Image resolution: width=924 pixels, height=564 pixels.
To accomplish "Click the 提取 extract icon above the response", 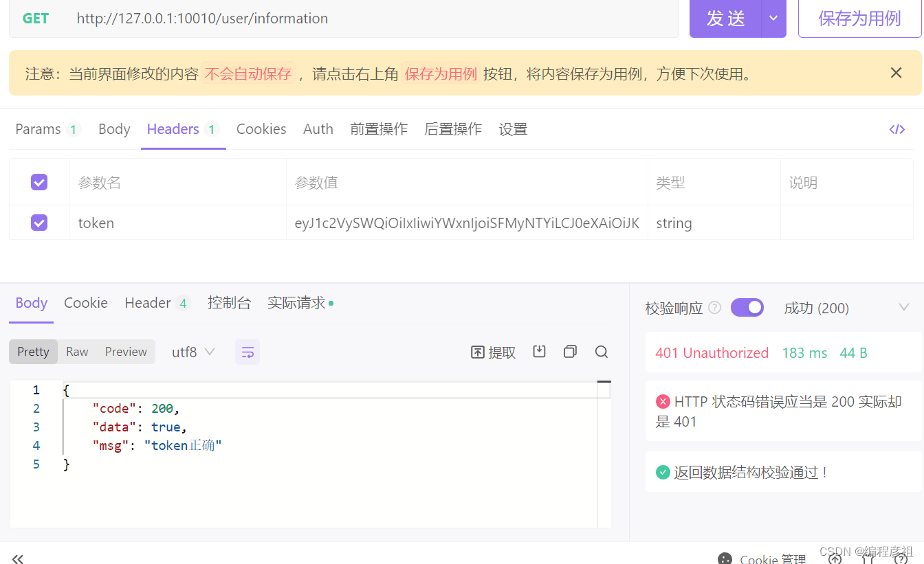I will coord(493,352).
